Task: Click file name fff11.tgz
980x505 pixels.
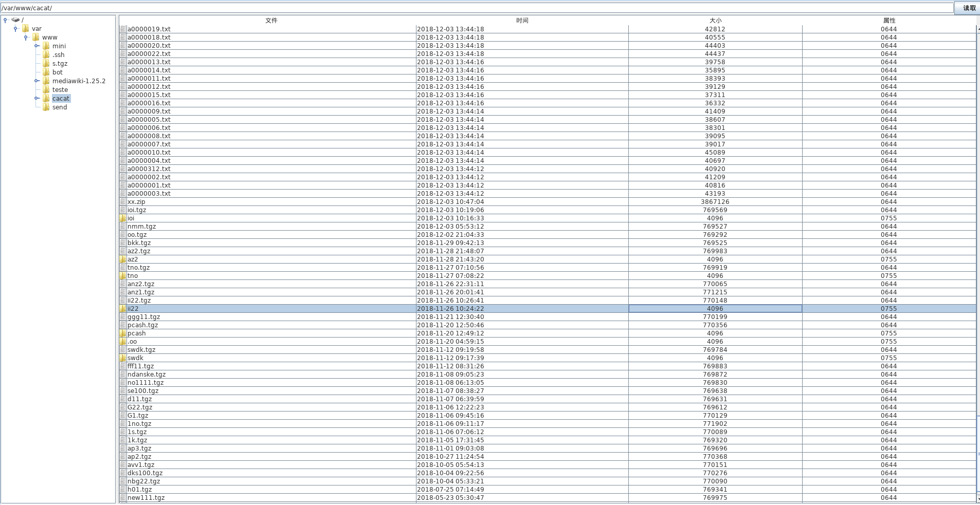Action: (141, 366)
